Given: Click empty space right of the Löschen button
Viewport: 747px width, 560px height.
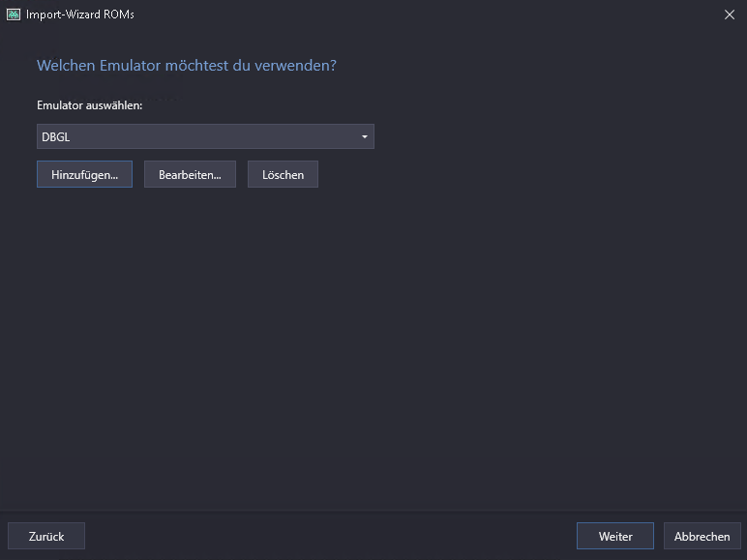Looking at the screenshot, I should pos(523,174).
